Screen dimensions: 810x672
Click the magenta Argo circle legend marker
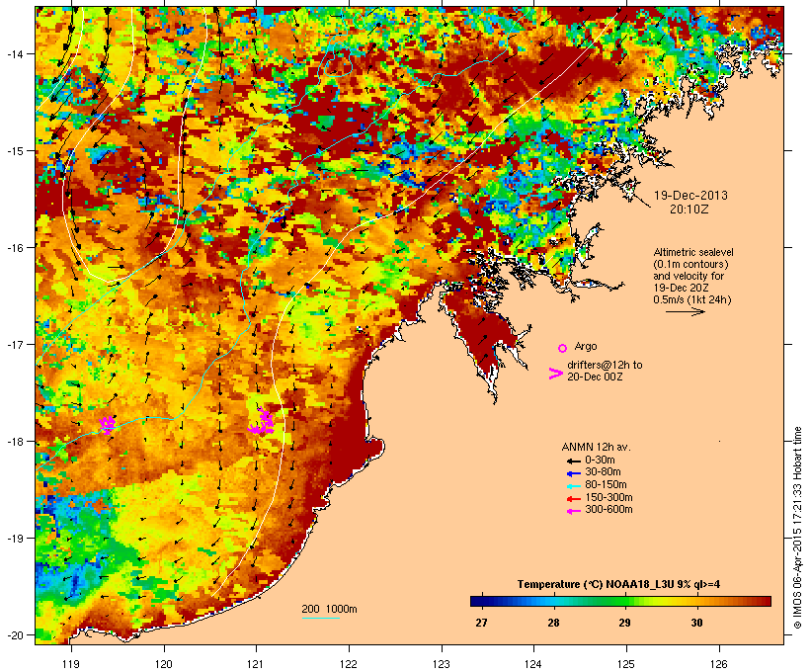(x=562, y=348)
